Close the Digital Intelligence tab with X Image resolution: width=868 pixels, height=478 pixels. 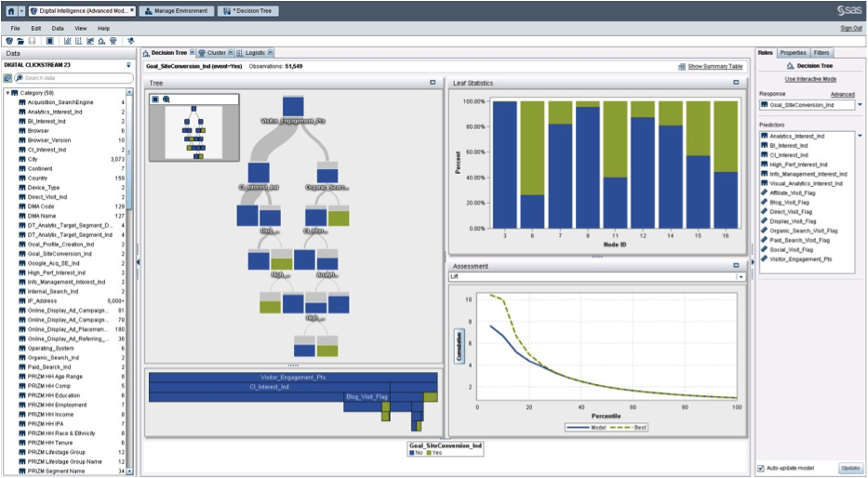click(132, 10)
